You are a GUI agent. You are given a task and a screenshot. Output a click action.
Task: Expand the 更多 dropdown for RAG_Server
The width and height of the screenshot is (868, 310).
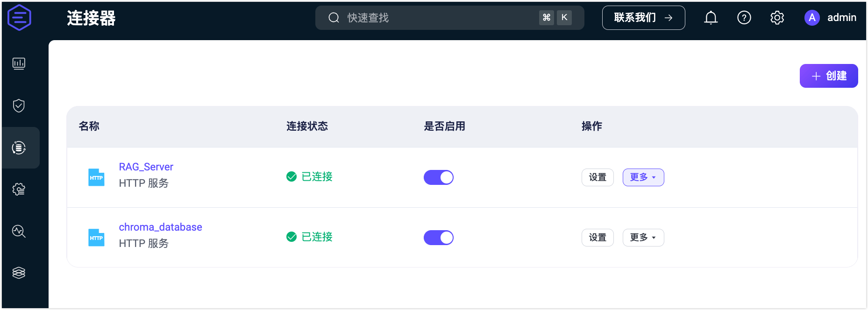643,177
